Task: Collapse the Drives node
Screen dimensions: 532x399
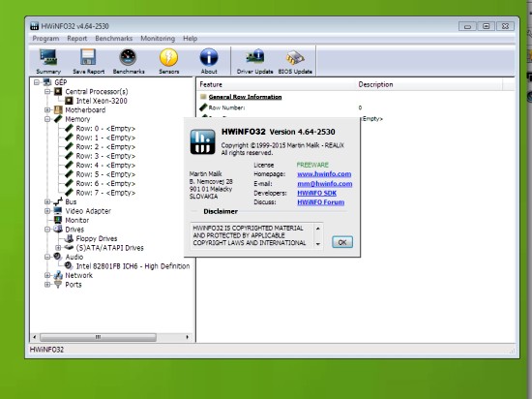Action: pyautogui.click(x=47, y=230)
